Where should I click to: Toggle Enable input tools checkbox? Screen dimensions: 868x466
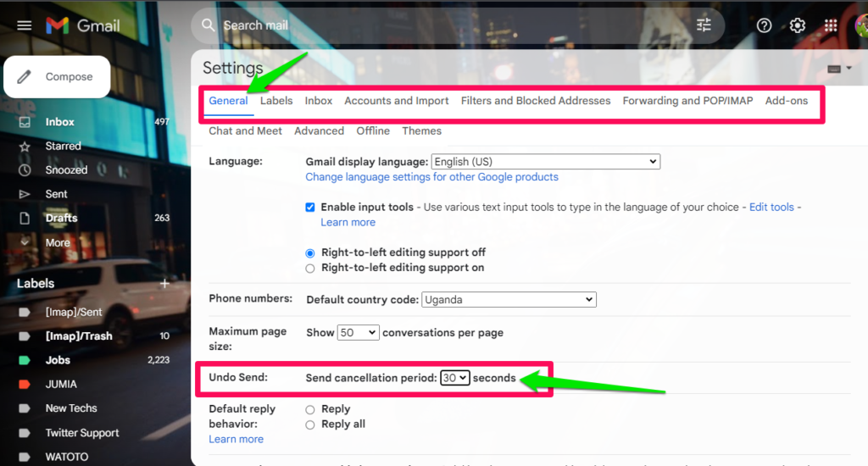point(310,208)
